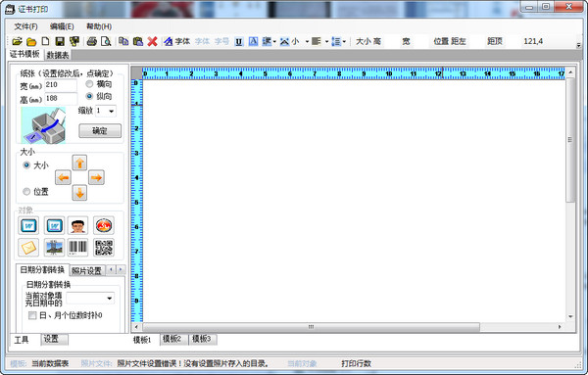Insert QR code object

coord(104,248)
